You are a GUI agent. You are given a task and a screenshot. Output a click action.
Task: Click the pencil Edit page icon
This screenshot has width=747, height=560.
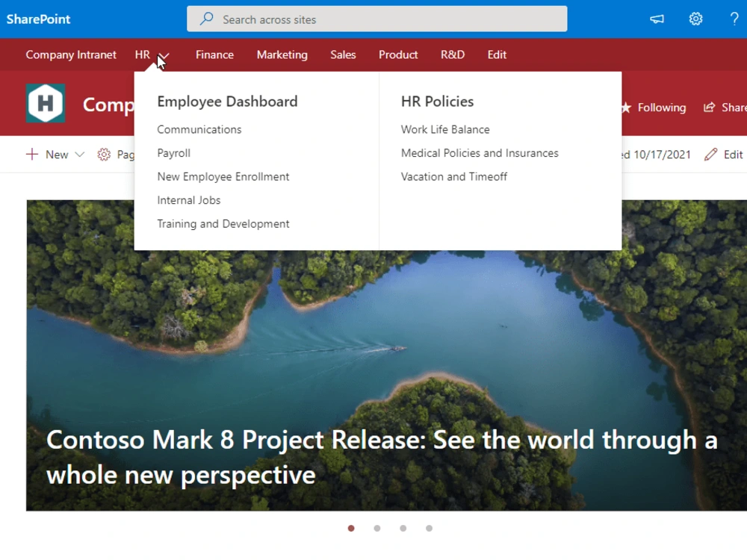coord(710,155)
